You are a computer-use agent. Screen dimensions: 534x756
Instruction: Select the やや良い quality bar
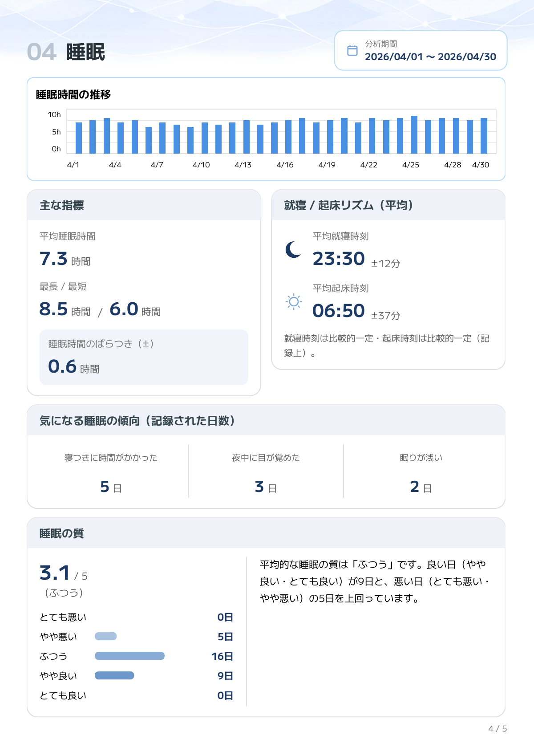coord(114,675)
